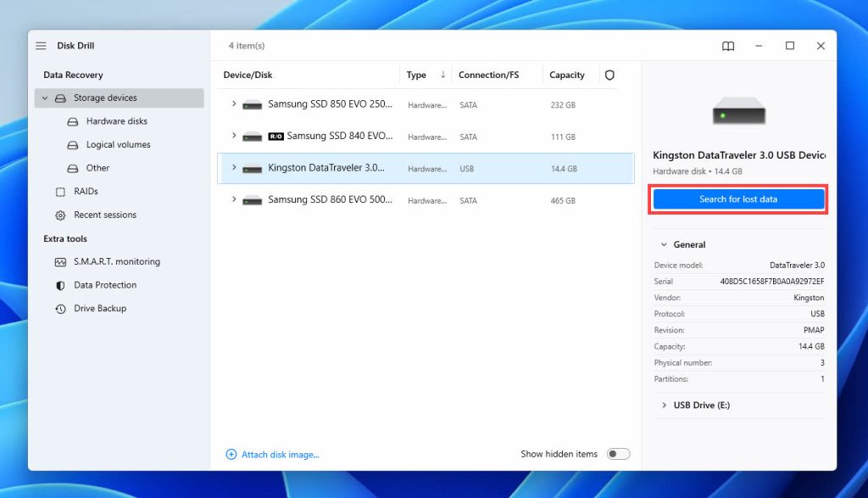Click the DataTraveler 3.0 device model value
This screenshot has height=498, width=868.
point(797,266)
